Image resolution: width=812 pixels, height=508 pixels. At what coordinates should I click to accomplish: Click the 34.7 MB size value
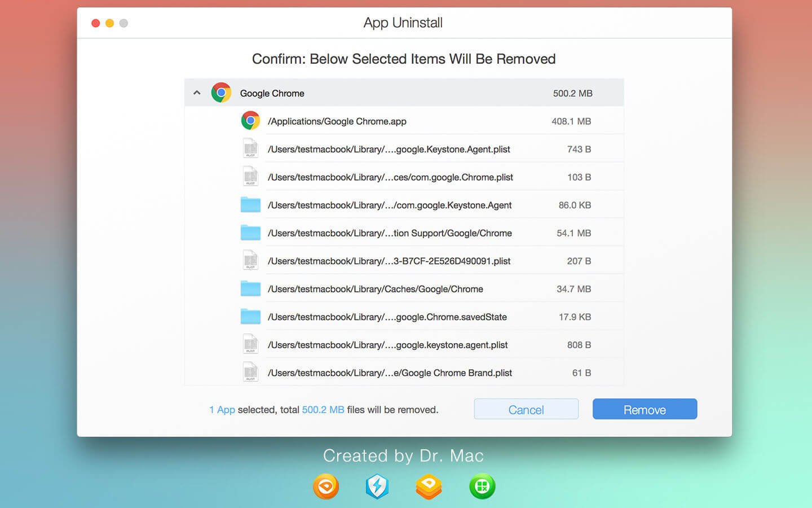point(573,289)
